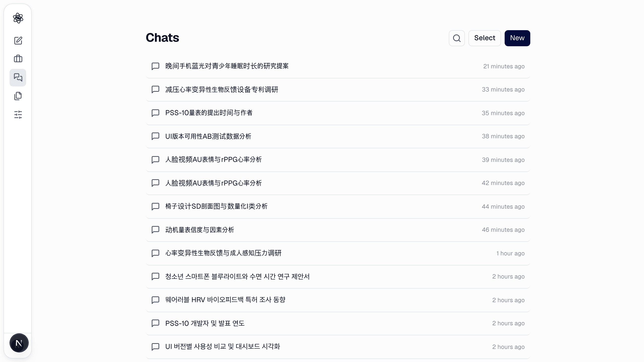Open chat "UI版本可用性AB测试数据分析"
This screenshot has height=362, width=644.
[338, 136]
